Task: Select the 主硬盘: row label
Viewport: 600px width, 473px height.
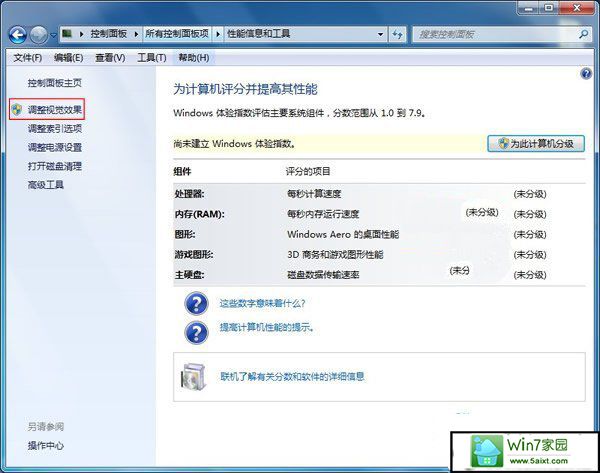Action: [189, 275]
